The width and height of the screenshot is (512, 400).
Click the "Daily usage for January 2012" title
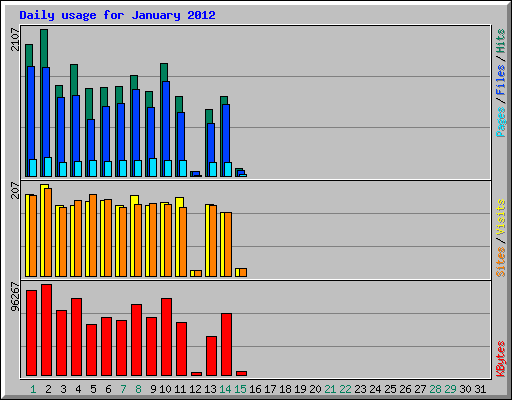(117, 16)
